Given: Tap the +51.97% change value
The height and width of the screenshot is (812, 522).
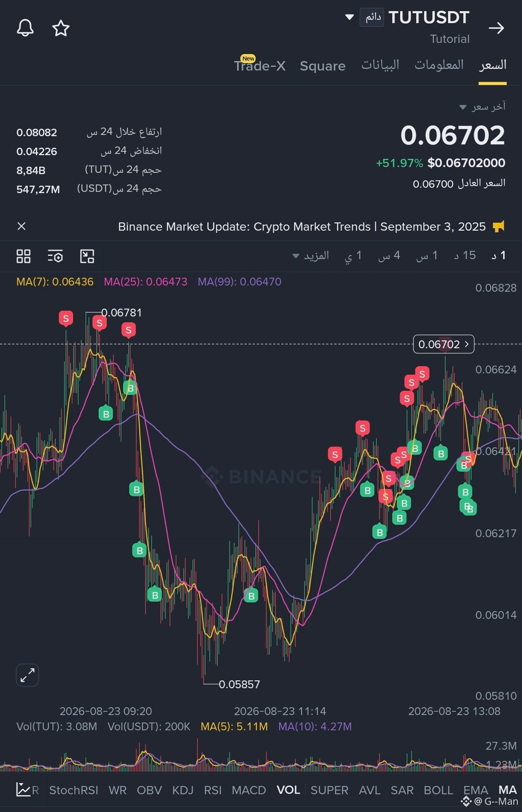Looking at the screenshot, I should coord(399,163).
